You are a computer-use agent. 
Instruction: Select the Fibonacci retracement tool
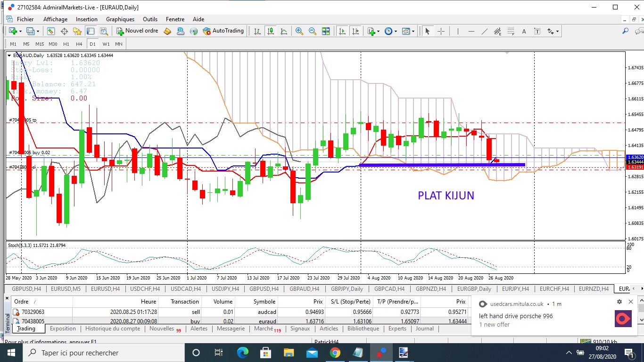pyautogui.click(x=511, y=31)
